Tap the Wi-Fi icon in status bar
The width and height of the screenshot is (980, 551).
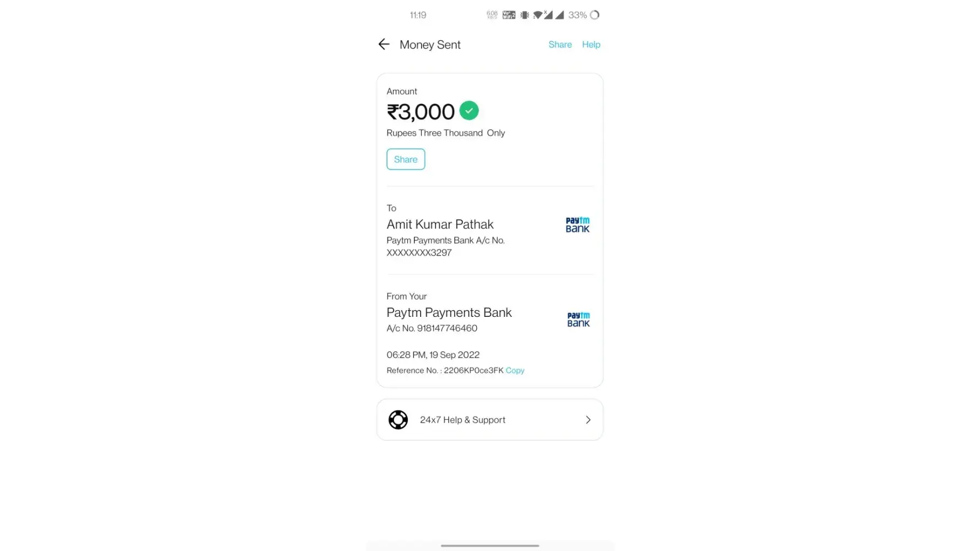pyautogui.click(x=537, y=15)
